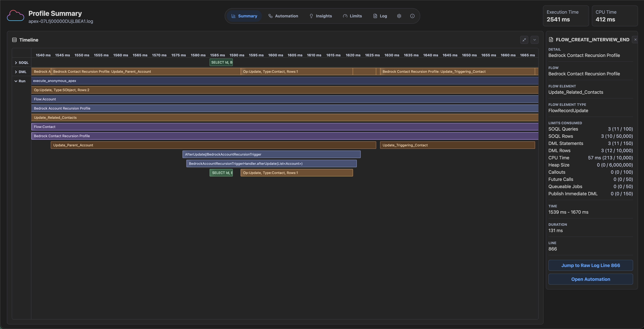Click the 1539 ms - 1670 ms time value
The width and height of the screenshot is (644, 329).
coord(568,212)
